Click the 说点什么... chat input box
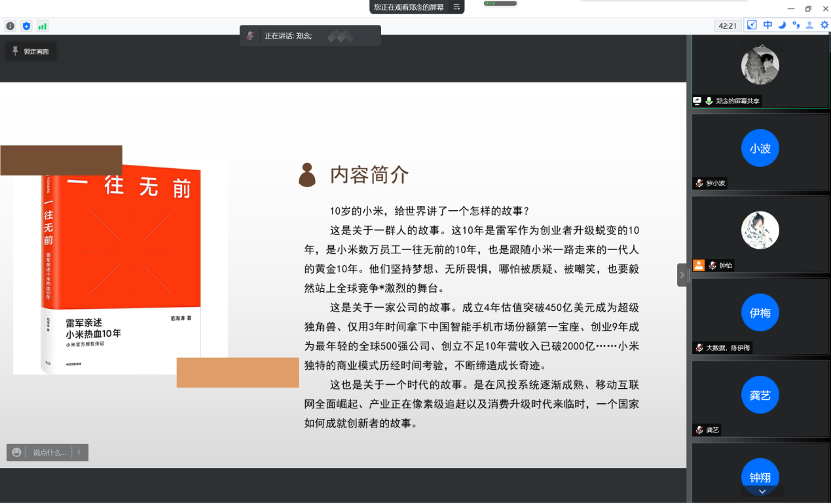 coord(49,452)
